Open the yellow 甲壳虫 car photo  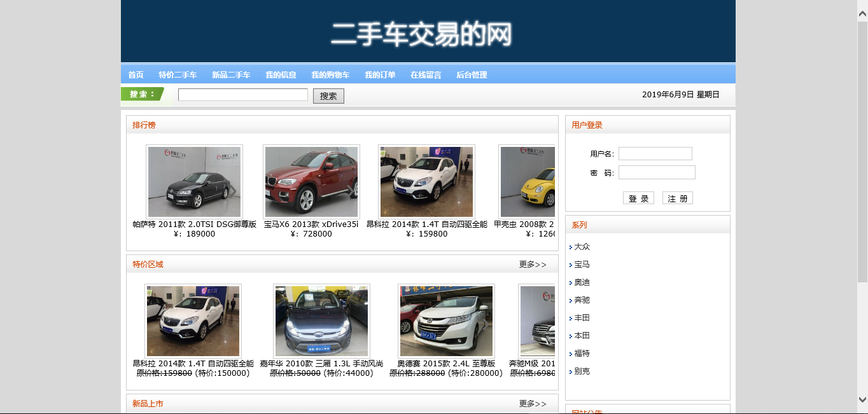527,182
